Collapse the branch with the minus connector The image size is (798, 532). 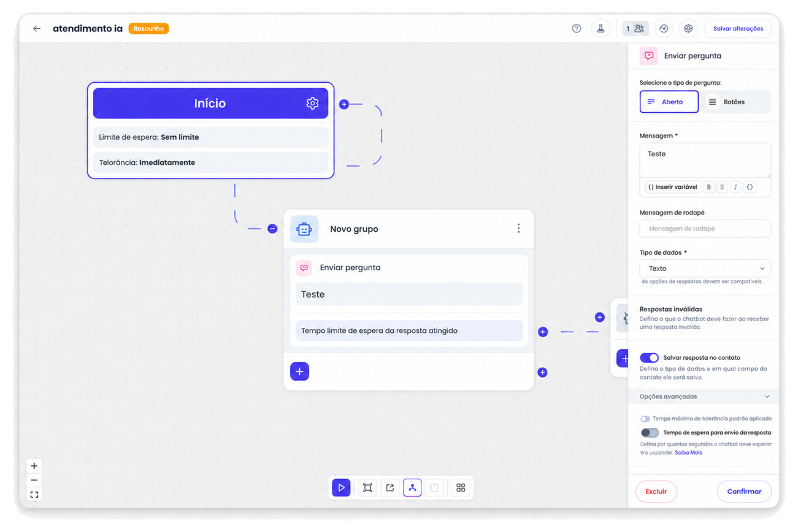coord(272,229)
